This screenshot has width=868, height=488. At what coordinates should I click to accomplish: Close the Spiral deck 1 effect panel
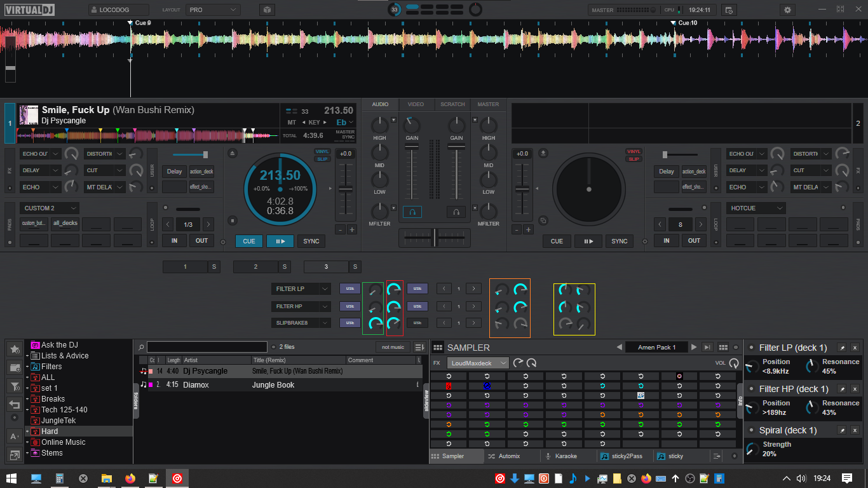coord(855,430)
